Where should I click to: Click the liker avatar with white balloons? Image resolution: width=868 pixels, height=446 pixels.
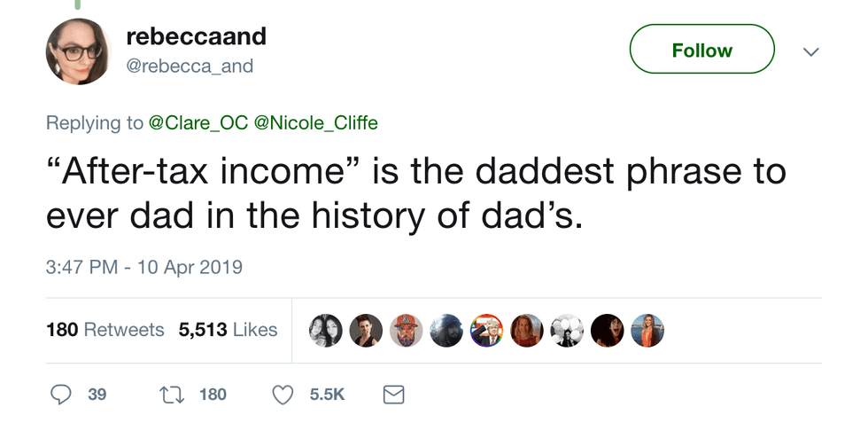[x=567, y=330]
